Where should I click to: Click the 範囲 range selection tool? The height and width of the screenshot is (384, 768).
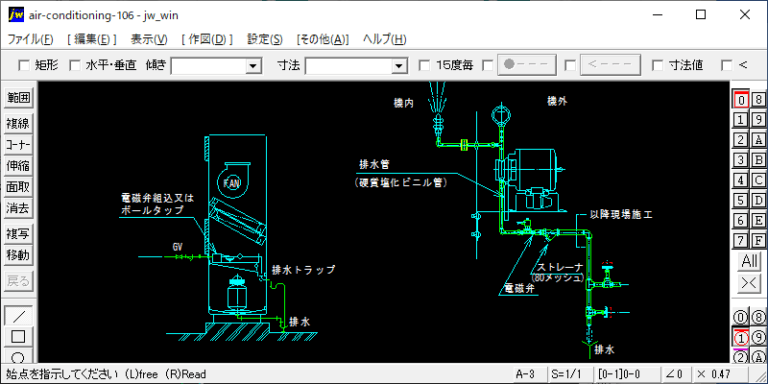tap(19, 98)
